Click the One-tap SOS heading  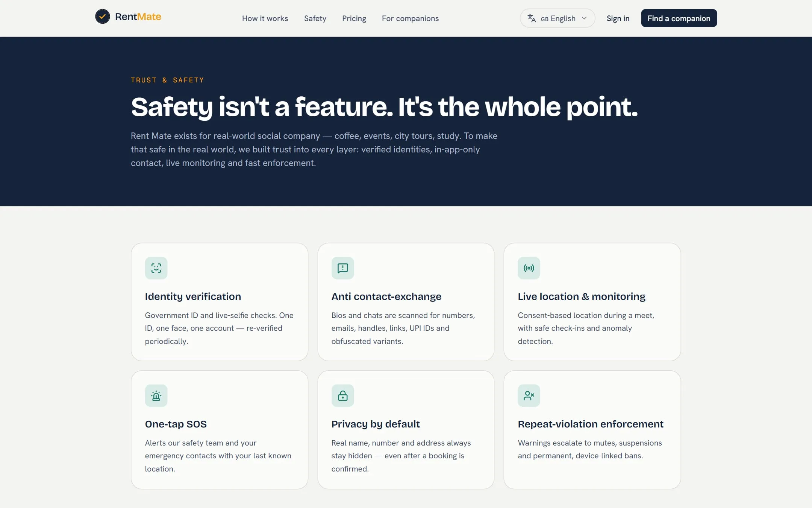pos(176,424)
